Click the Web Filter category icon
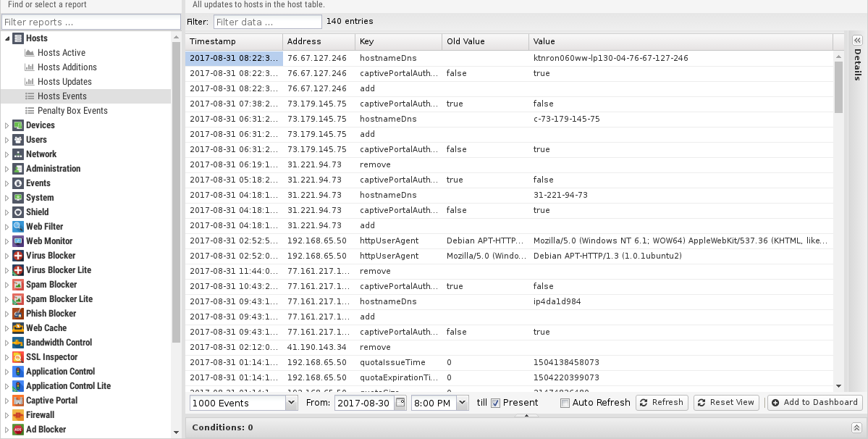The height and width of the screenshot is (439, 868). [18, 227]
